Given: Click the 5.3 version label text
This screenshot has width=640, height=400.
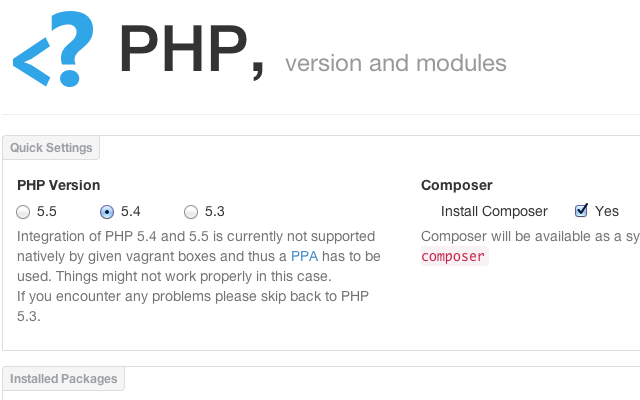Looking at the screenshot, I should (215, 211).
